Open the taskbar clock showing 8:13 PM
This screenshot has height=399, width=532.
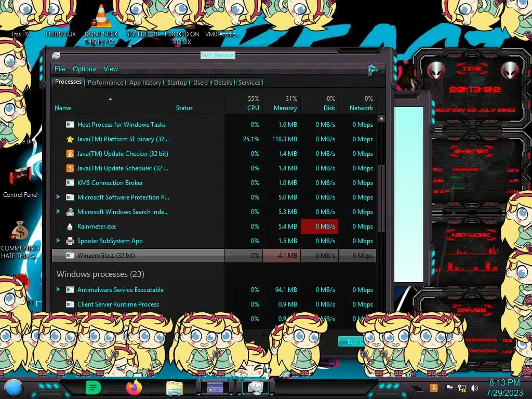[504, 388]
